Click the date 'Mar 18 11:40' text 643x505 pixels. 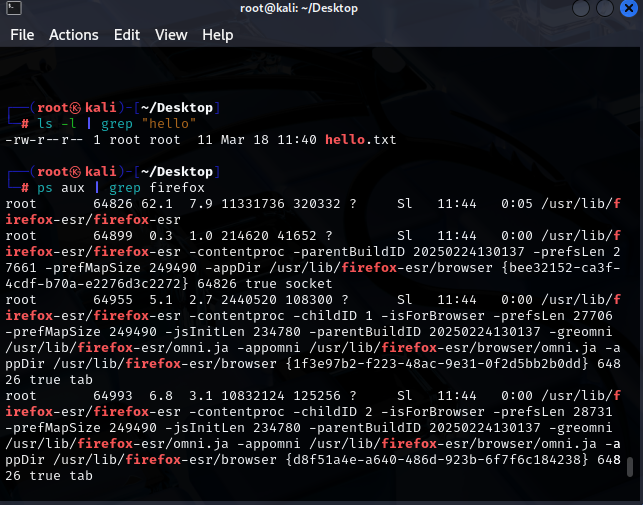(269, 140)
